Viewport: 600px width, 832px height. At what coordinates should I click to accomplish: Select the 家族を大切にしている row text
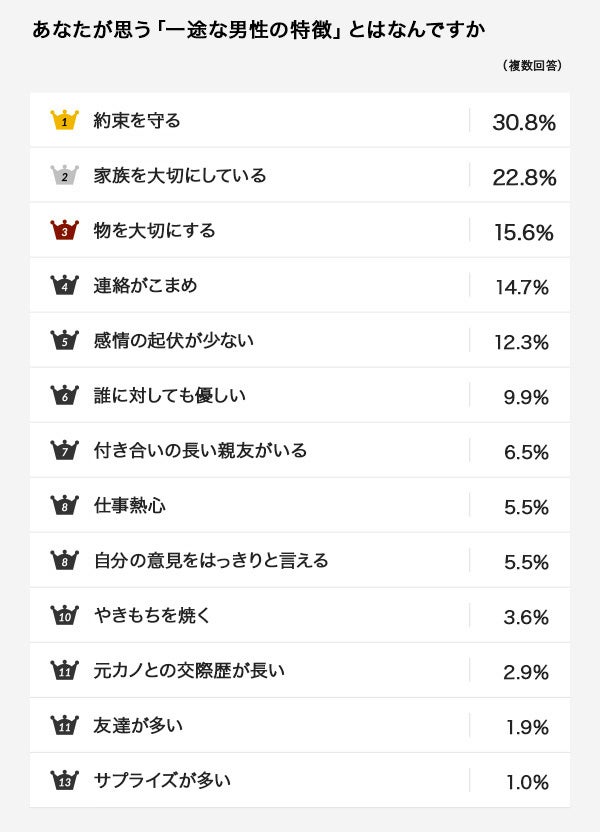click(180, 176)
